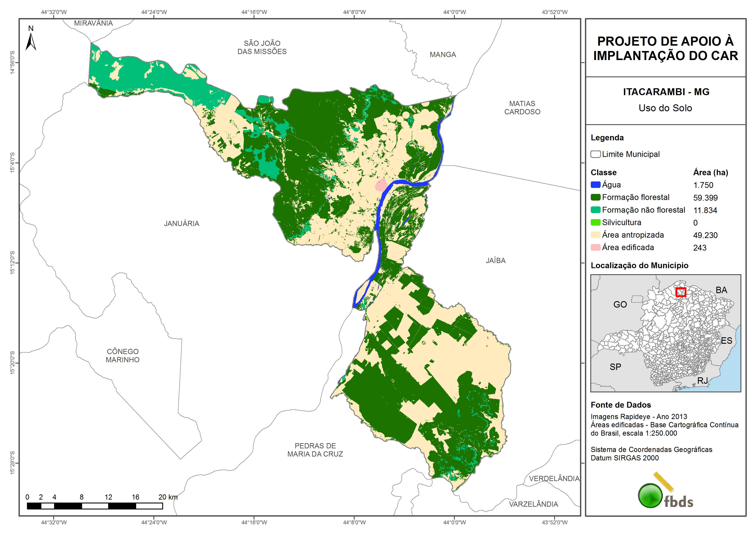
Task: Click the red locator square on inset map
Action: coord(681,292)
